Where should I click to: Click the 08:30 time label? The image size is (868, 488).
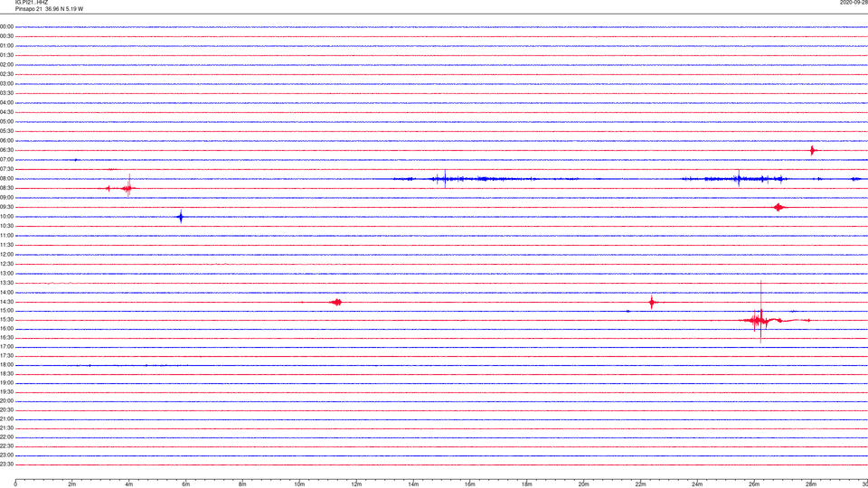6,188
